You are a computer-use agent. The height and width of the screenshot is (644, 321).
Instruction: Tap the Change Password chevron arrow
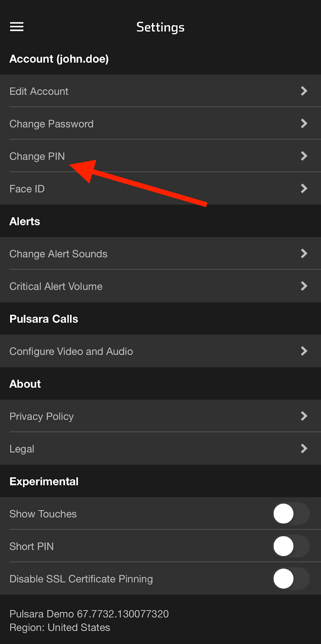[x=304, y=124]
